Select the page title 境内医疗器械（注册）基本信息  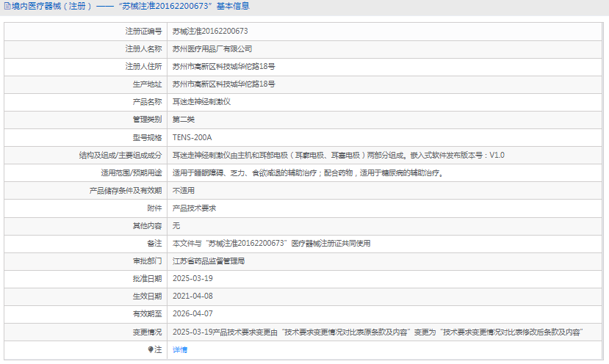tap(131, 6)
